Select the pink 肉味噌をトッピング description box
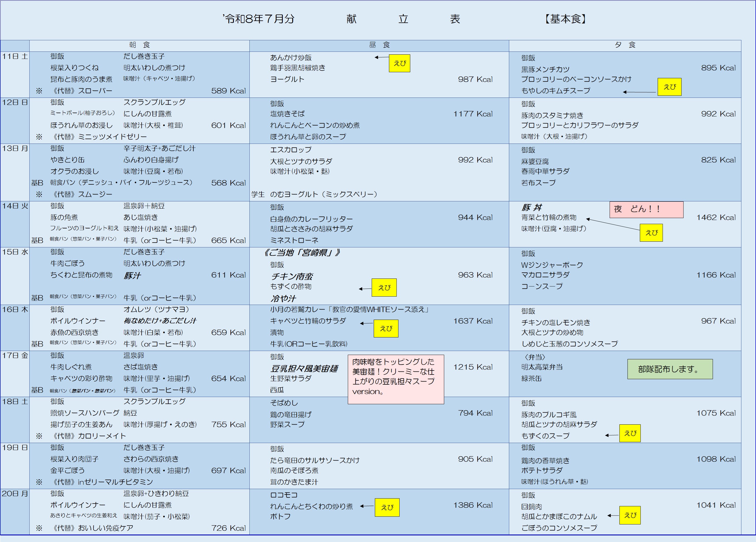 396,379
